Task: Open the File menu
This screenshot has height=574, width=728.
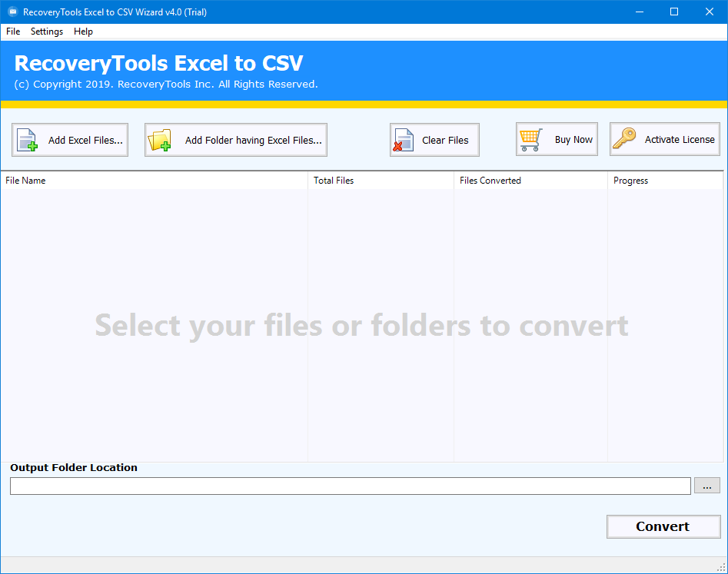Action: click(x=13, y=31)
